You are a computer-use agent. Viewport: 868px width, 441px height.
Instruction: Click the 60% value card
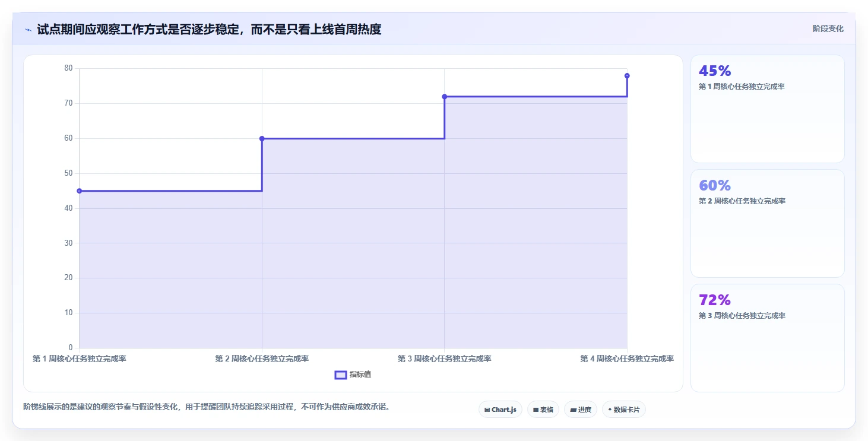pyautogui.click(x=768, y=223)
